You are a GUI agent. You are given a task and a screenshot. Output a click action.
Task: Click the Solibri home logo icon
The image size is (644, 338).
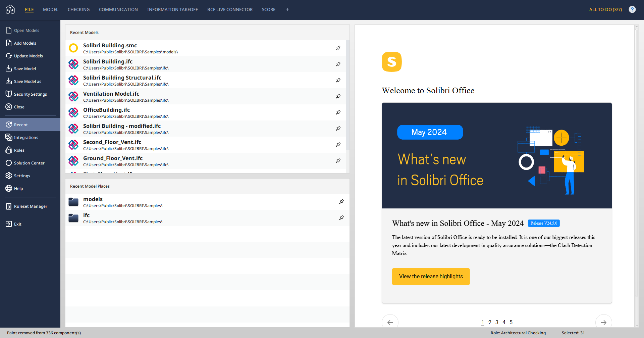click(10, 9)
